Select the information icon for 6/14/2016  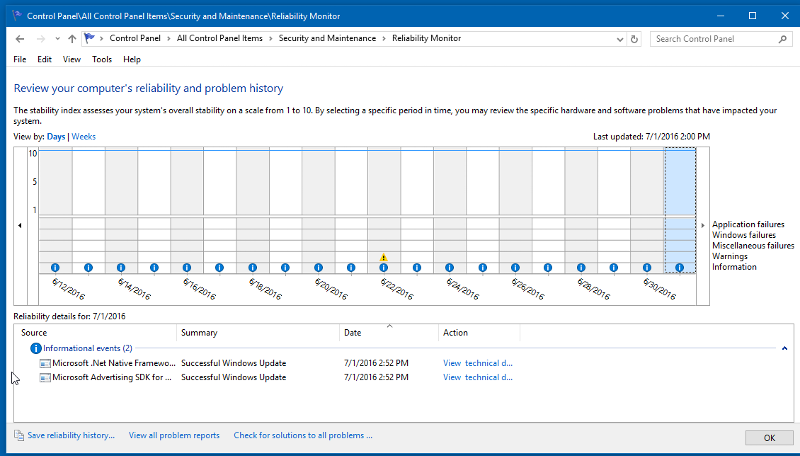pos(121,267)
